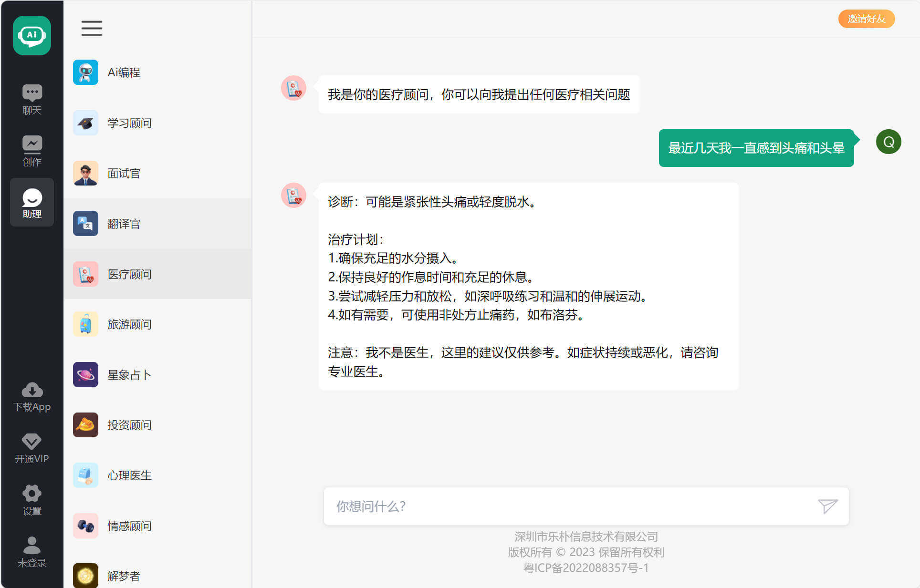920x588 pixels.
Task: Select the 心理医生 psychologist assistant
Action: [x=129, y=475]
